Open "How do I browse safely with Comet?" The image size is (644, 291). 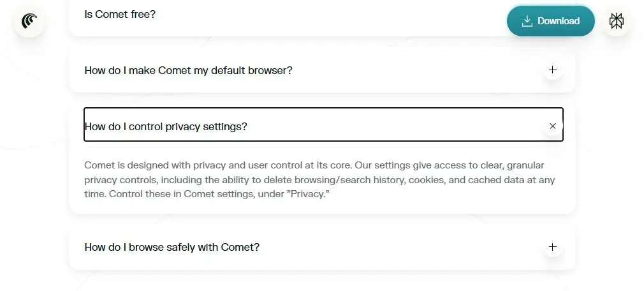click(172, 247)
